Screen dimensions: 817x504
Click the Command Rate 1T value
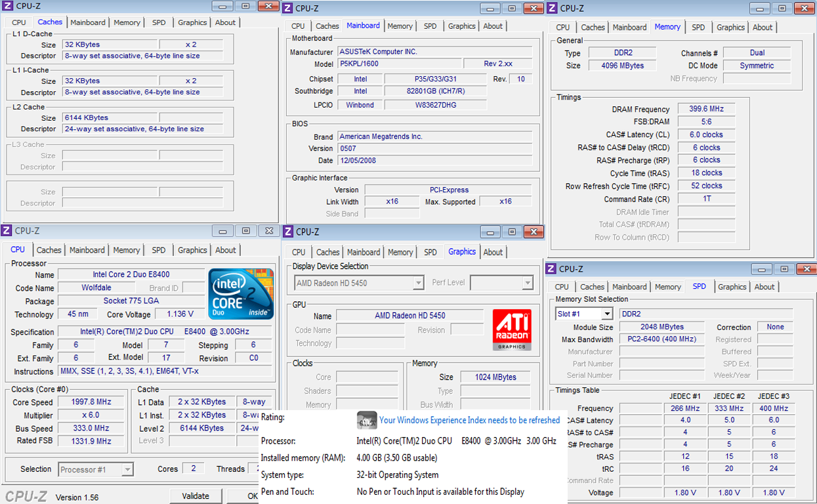[706, 199]
